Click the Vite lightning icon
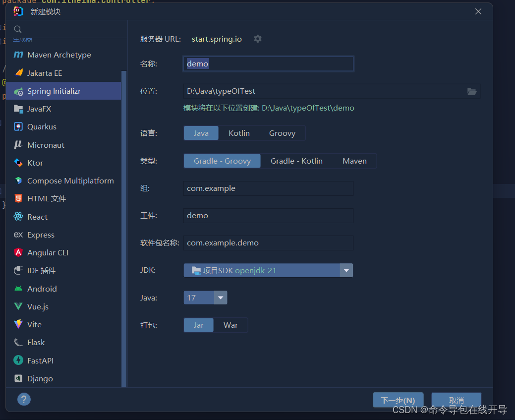The width and height of the screenshot is (515, 420). tap(18, 324)
